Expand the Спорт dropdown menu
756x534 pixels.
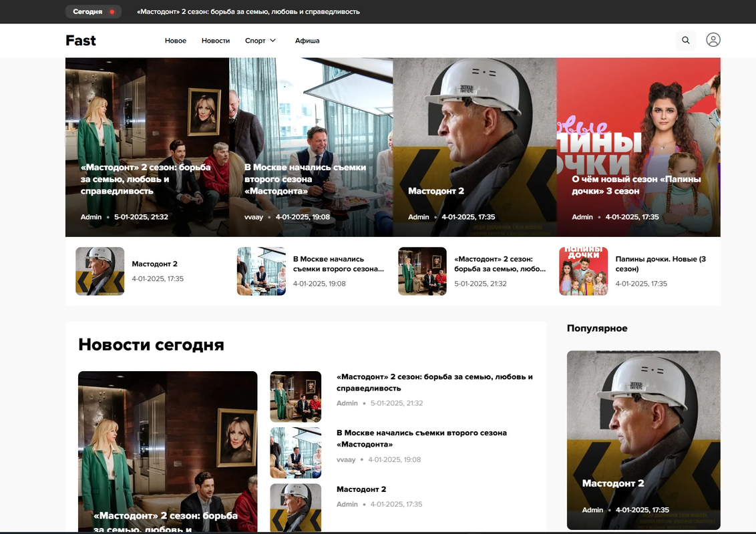click(260, 41)
